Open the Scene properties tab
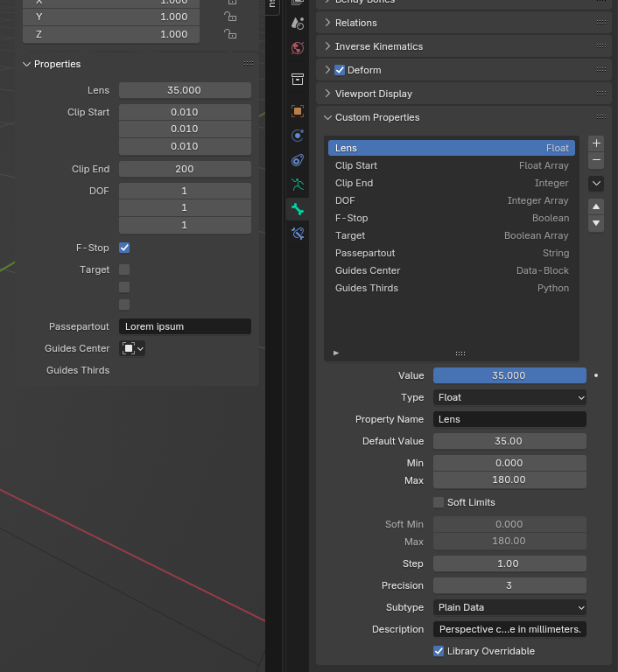 click(298, 23)
